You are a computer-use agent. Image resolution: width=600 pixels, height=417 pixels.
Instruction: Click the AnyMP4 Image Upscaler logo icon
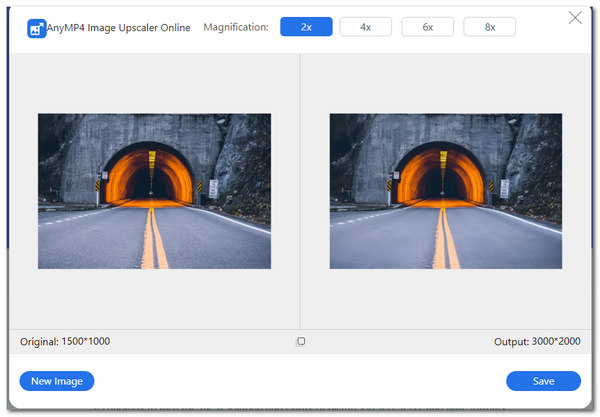(x=36, y=28)
